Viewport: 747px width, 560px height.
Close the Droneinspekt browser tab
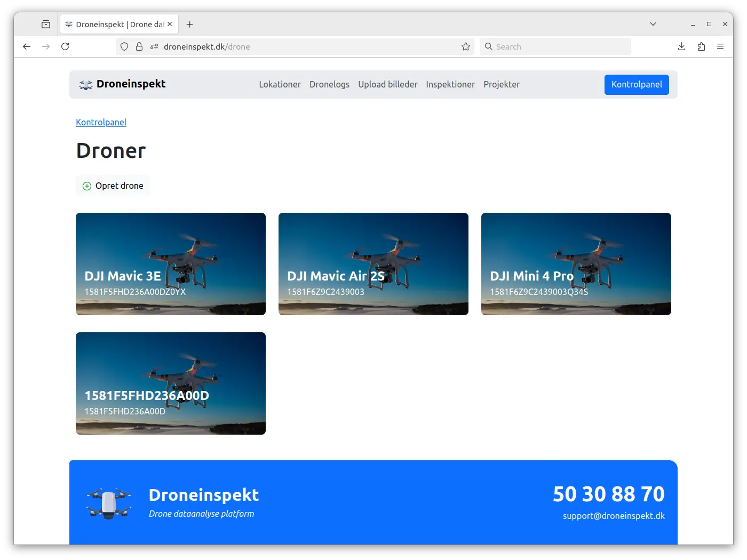(170, 24)
